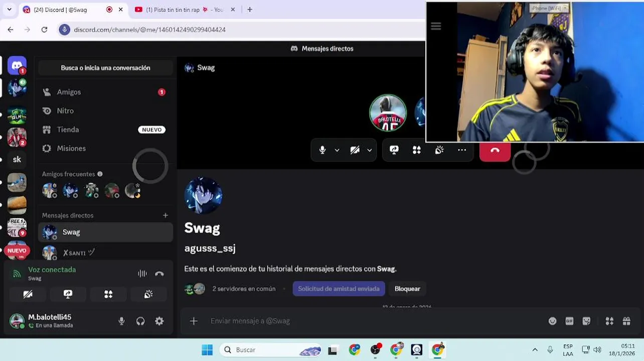
Task: Open iPhone WiFi source dropdown on webcam
Action: [549, 8]
